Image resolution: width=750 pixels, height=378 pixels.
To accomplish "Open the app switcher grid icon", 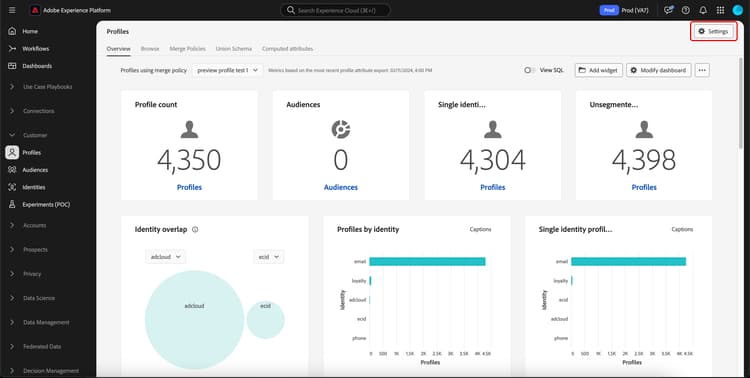I will pos(720,10).
